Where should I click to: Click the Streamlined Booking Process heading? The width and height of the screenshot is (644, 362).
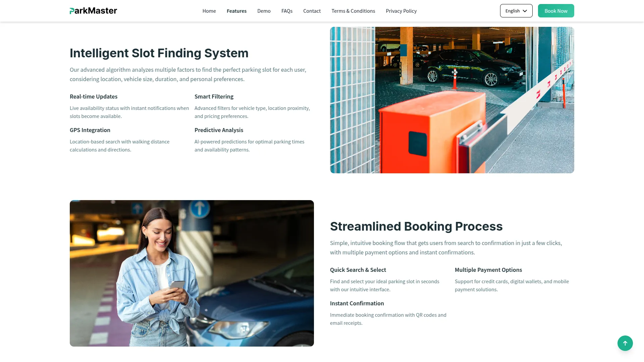pos(416,226)
